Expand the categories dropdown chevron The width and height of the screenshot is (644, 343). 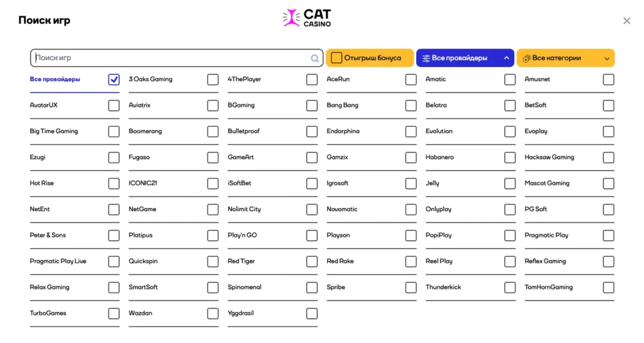tap(607, 58)
